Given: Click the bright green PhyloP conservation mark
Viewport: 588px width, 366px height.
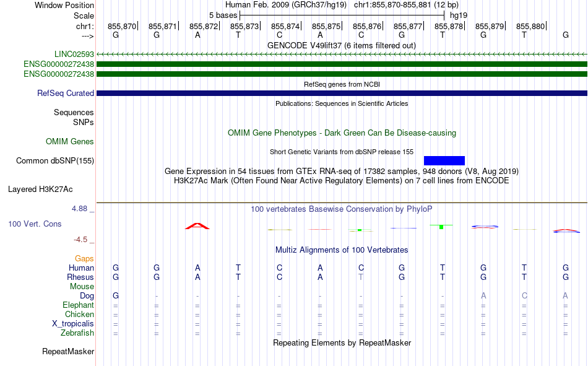Looking at the screenshot, I should pyautogui.click(x=441, y=227).
